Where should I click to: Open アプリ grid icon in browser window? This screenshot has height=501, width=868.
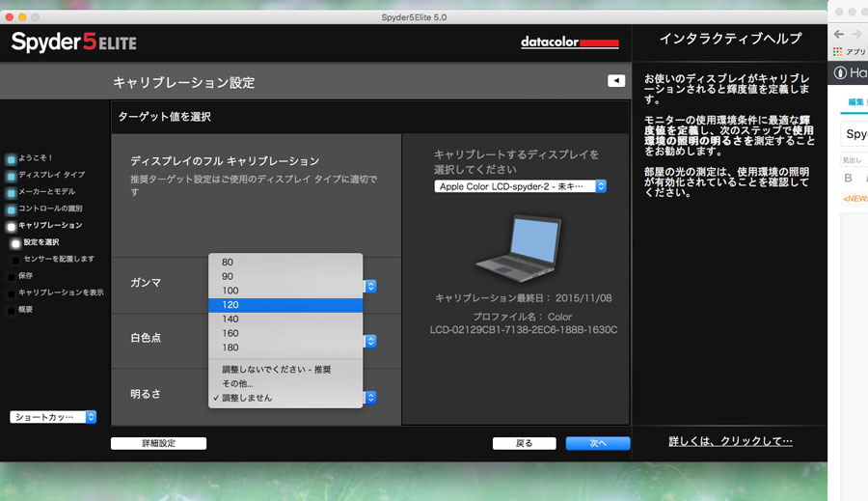[x=837, y=51]
